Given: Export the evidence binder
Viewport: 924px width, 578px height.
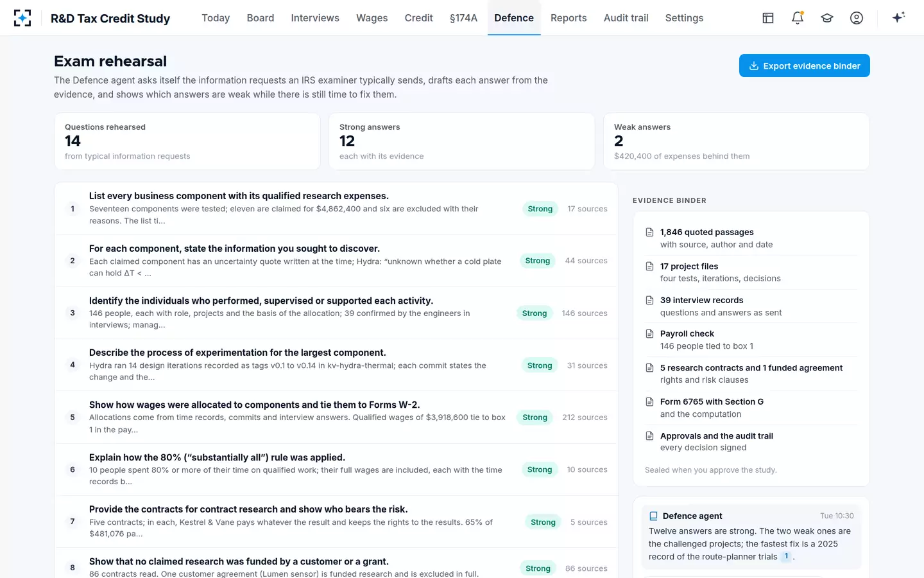Looking at the screenshot, I should 805,66.
